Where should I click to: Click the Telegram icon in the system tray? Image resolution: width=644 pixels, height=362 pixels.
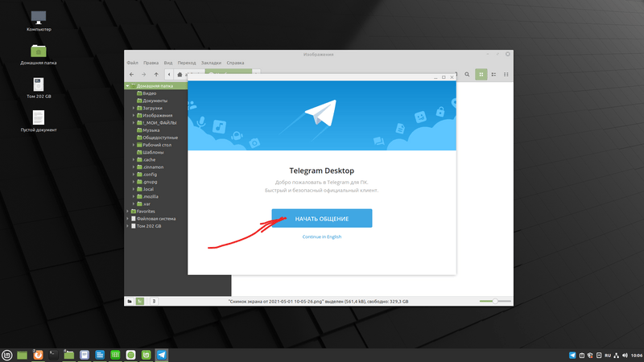pos(572,356)
